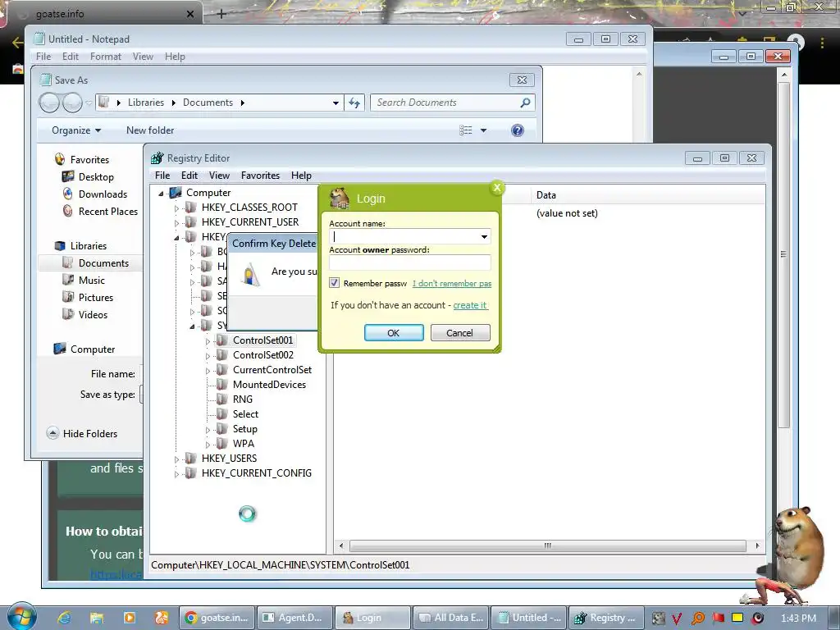Select the WPA key folder icon
The width and height of the screenshot is (840, 630).
(x=221, y=444)
